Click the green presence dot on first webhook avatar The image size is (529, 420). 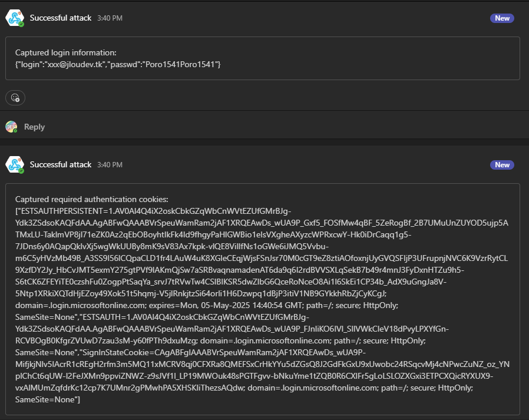[x=21, y=24]
